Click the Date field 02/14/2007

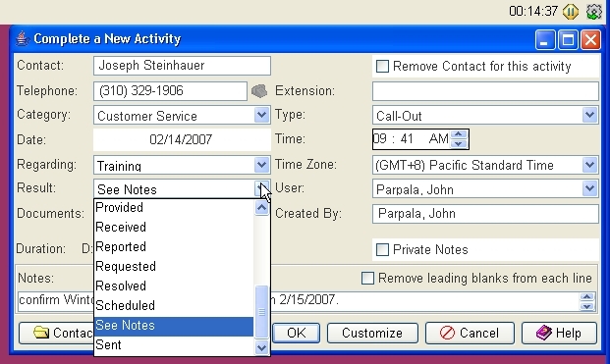pyautogui.click(x=182, y=139)
